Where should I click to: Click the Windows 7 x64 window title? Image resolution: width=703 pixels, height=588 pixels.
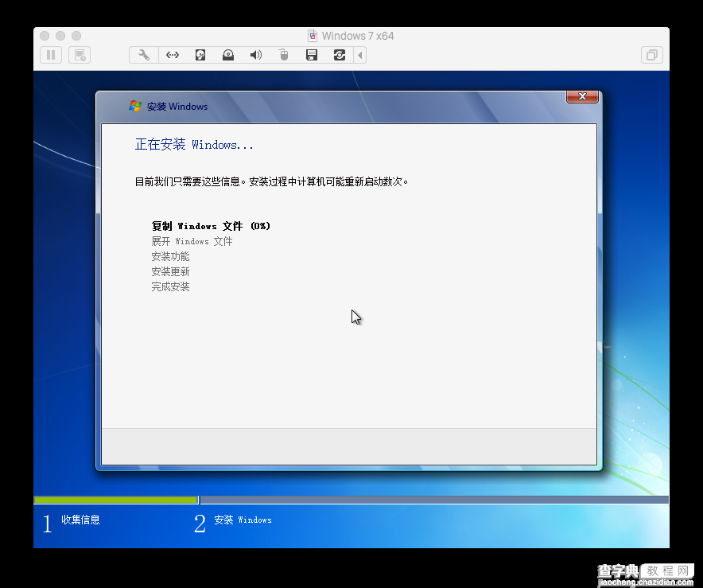(x=358, y=36)
